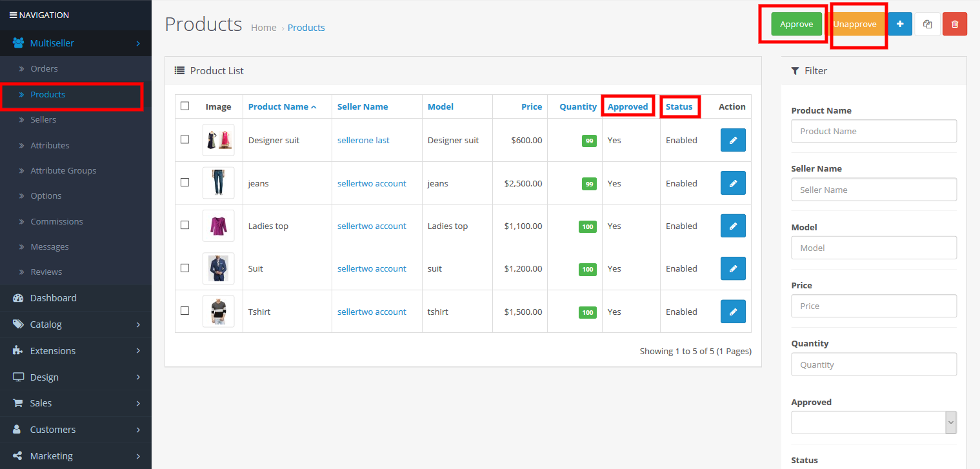Click the Product List list icon
The image size is (980, 469).
click(179, 70)
